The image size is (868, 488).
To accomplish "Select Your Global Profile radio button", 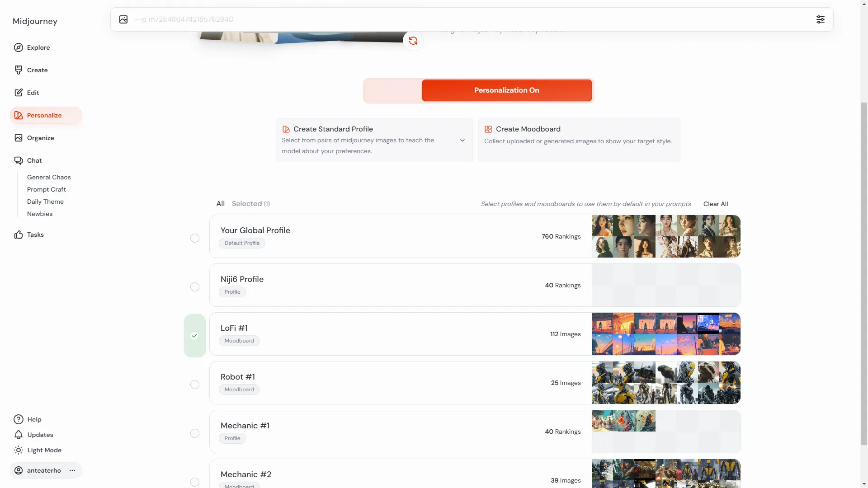I will click(x=195, y=238).
